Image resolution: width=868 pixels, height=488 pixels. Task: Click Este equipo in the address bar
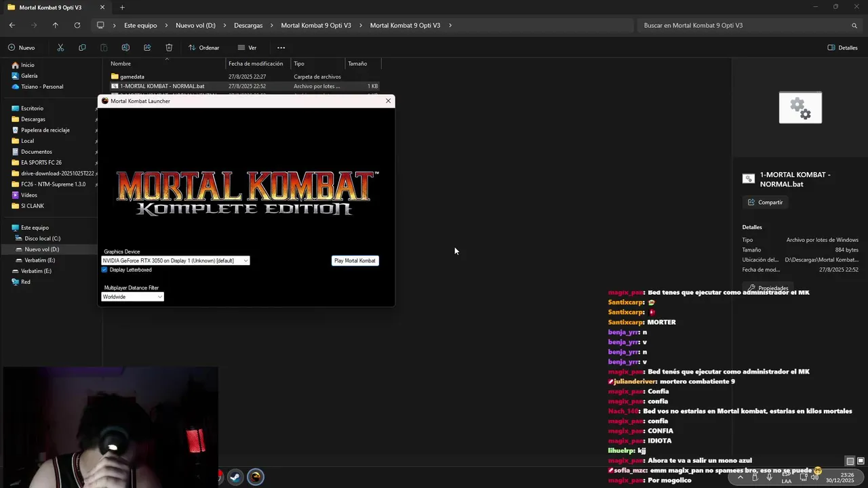click(x=140, y=25)
